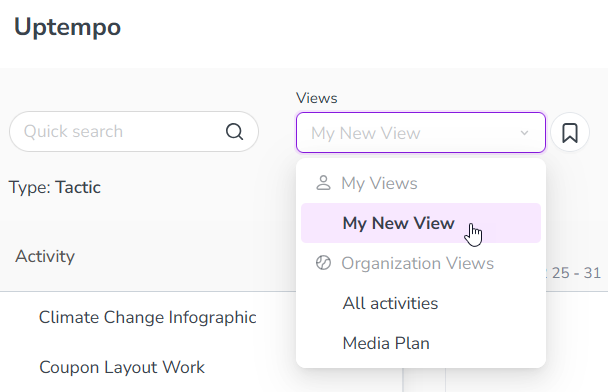Viewport: 608px width, 392px height.
Task: Click the Views label above dropdown
Action: click(x=317, y=98)
